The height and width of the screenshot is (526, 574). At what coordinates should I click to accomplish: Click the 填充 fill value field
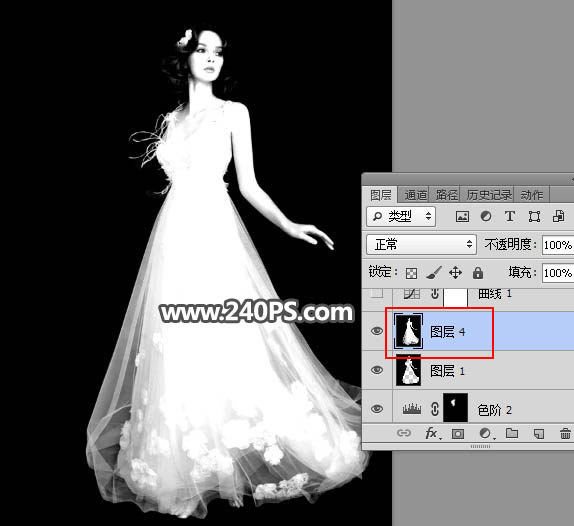click(558, 273)
